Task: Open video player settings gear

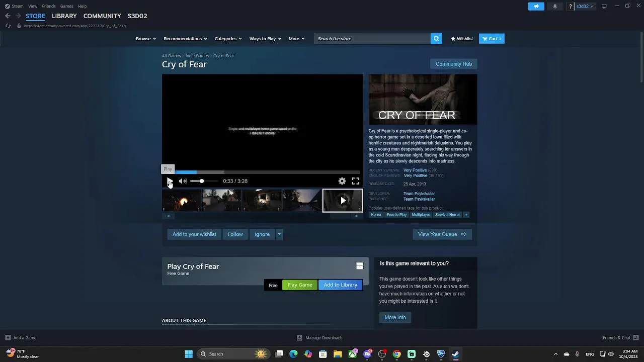Action: click(342, 181)
